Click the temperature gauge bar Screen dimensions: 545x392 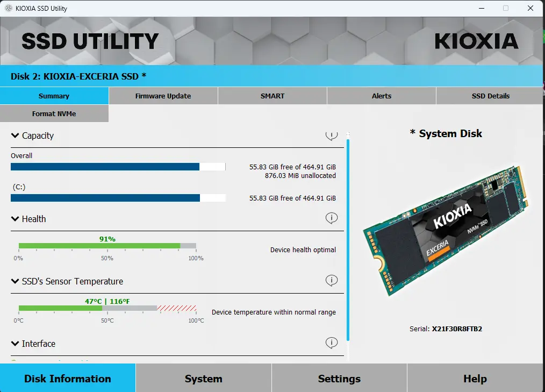[x=107, y=308]
